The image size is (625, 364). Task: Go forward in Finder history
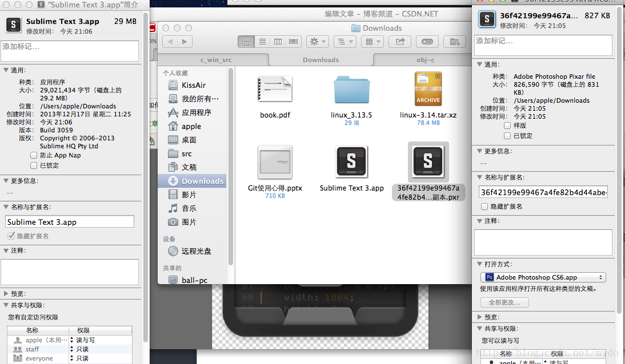coord(185,42)
